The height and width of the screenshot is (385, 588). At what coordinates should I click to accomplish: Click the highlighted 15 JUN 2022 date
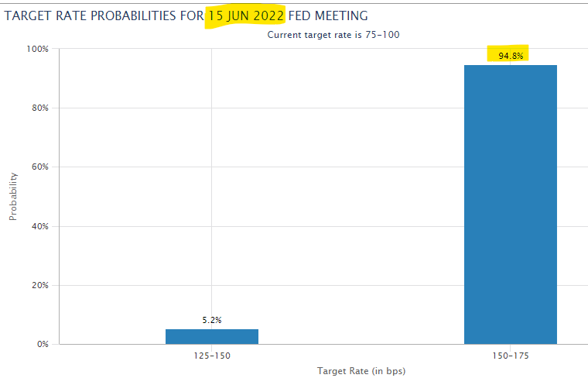[x=246, y=15]
